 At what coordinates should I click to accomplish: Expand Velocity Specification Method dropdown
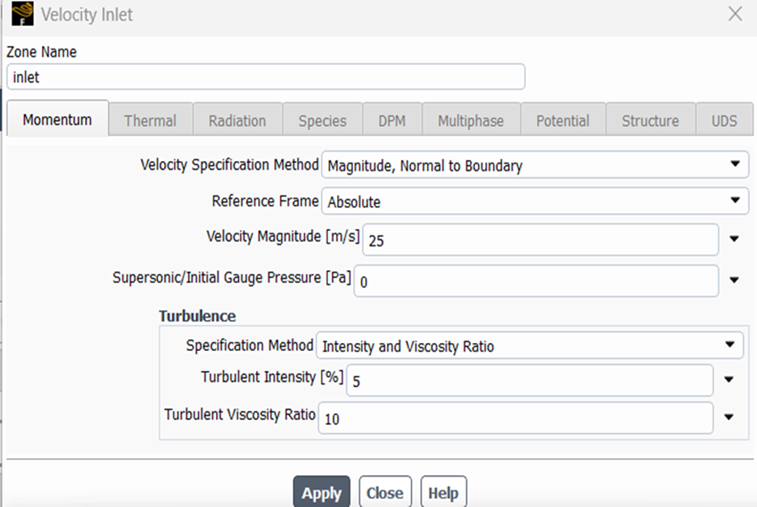pyautogui.click(x=736, y=165)
